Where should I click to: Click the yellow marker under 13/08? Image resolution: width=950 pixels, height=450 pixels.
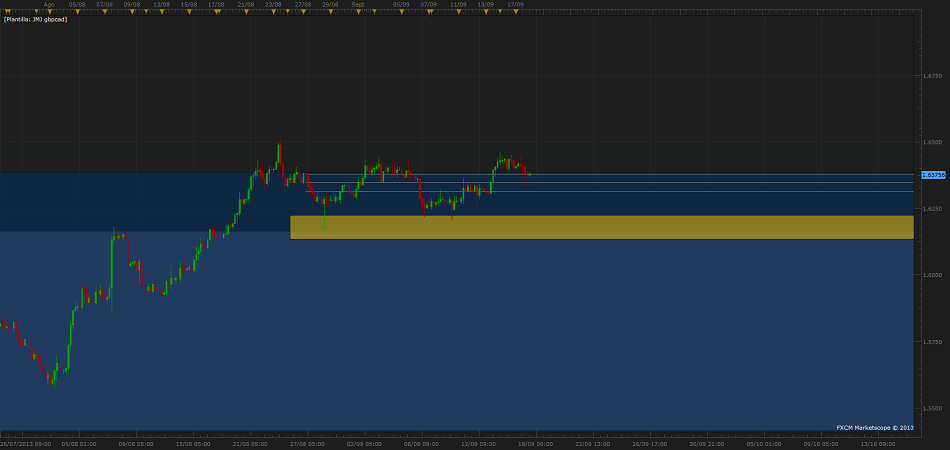coord(160,13)
